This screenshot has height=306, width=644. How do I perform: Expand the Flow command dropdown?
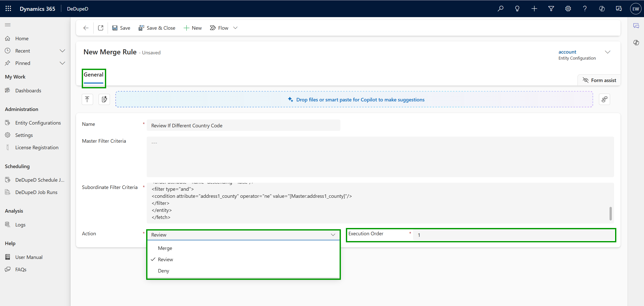235,28
